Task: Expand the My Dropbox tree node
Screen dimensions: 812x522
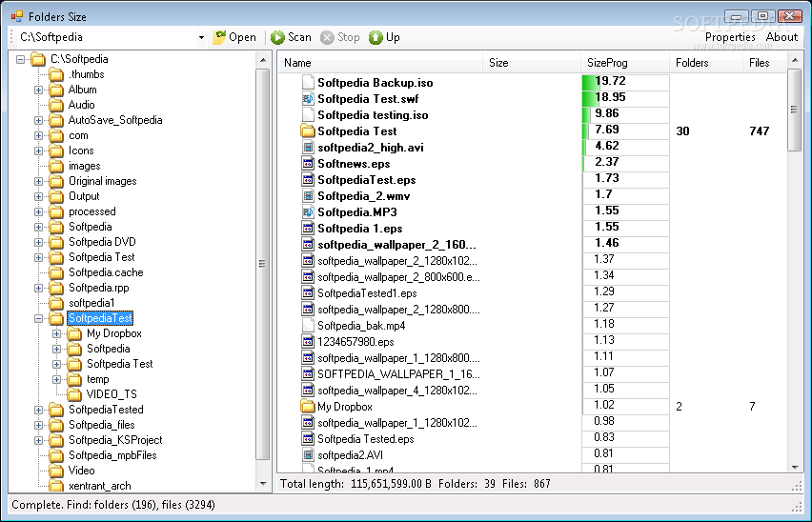Action: pyautogui.click(x=57, y=333)
